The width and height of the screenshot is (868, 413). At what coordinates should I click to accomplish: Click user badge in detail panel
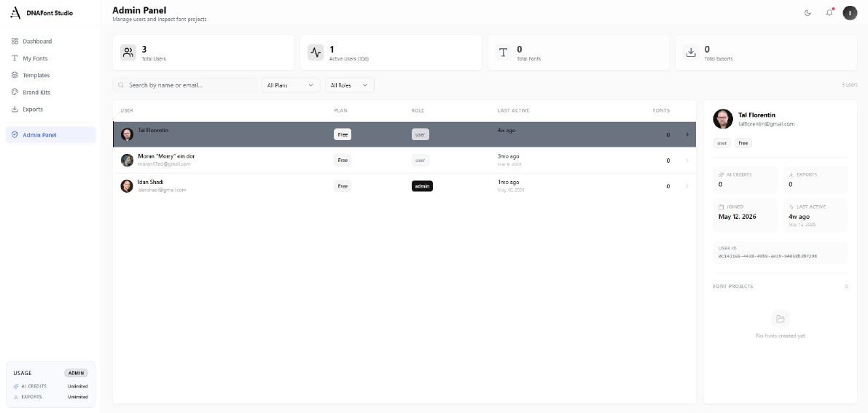pos(722,143)
